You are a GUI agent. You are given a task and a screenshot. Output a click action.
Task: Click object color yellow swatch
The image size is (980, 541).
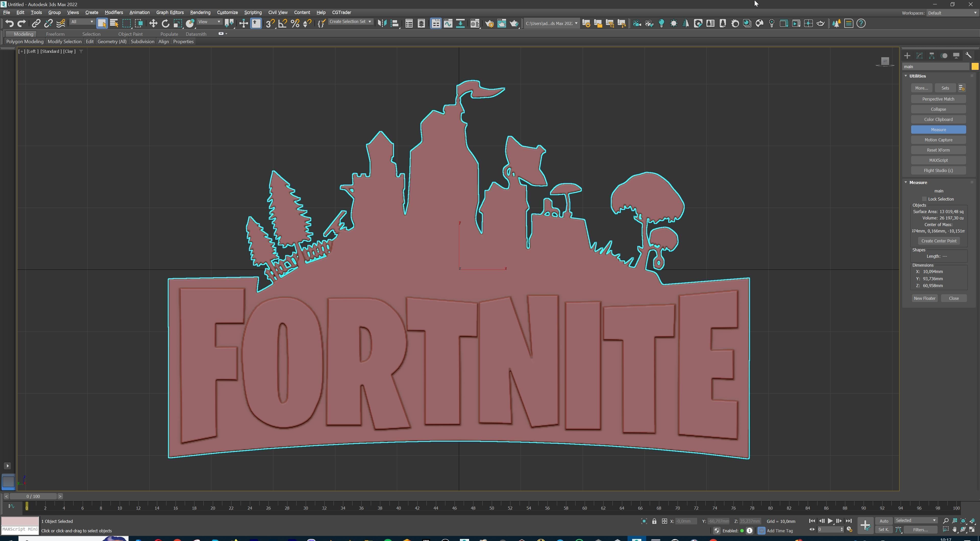(x=975, y=67)
